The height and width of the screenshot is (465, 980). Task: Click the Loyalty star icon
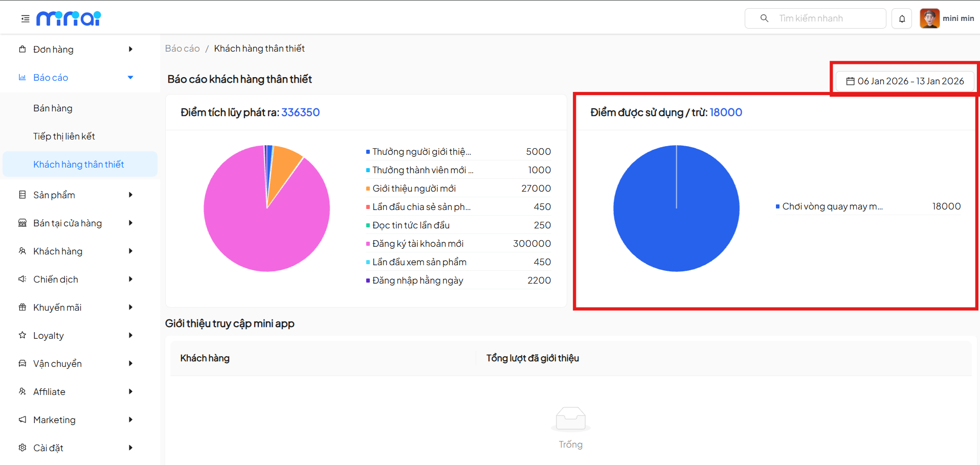pos(23,335)
